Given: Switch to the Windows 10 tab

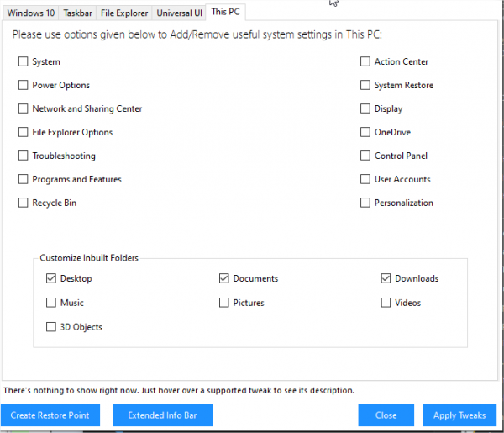Looking at the screenshot, I should (x=30, y=13).
